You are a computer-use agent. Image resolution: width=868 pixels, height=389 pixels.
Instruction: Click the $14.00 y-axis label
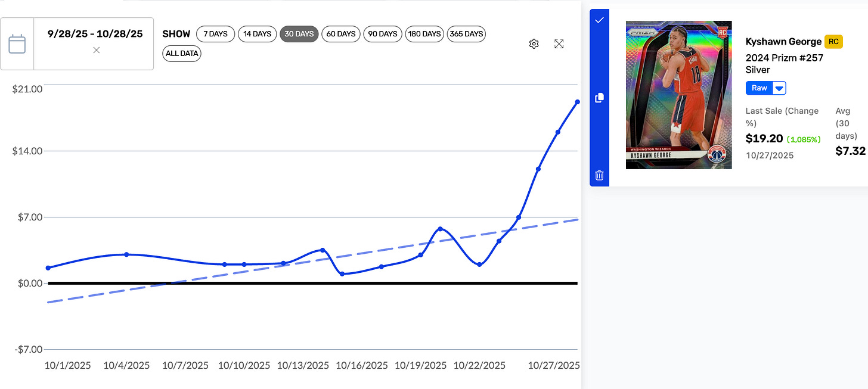[27, 151]
